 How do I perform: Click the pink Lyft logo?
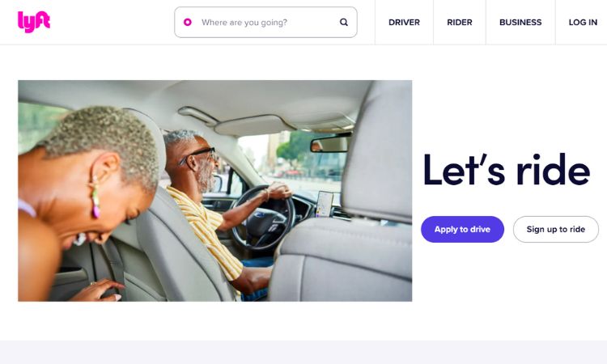tap(34, 22)
